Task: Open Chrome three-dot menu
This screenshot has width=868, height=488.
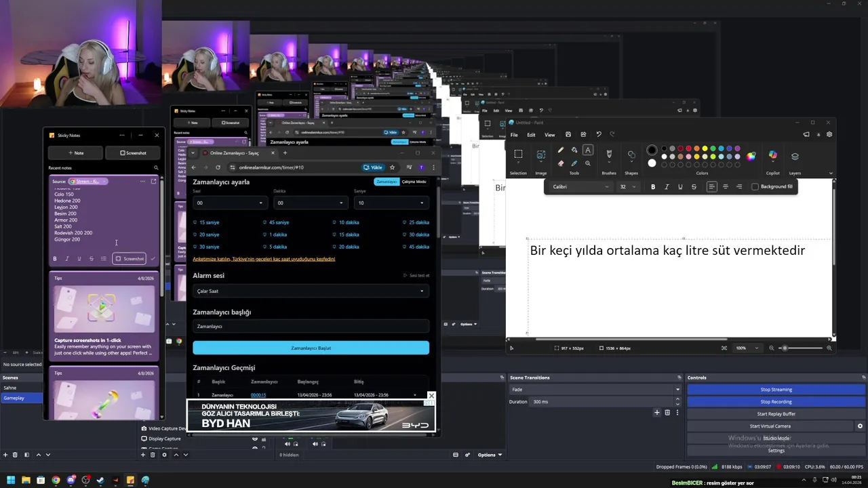Action: pos(433,167)
